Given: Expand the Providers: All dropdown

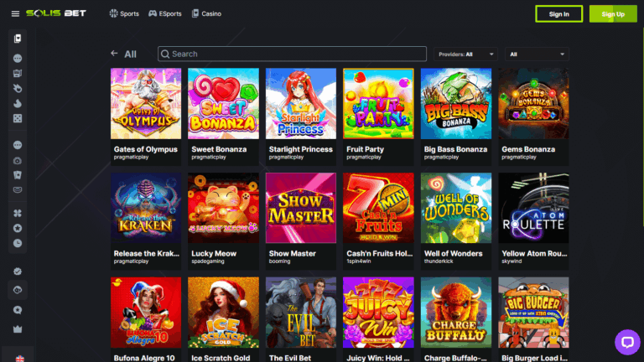Looking at the screenshot, I should [465, 54].
